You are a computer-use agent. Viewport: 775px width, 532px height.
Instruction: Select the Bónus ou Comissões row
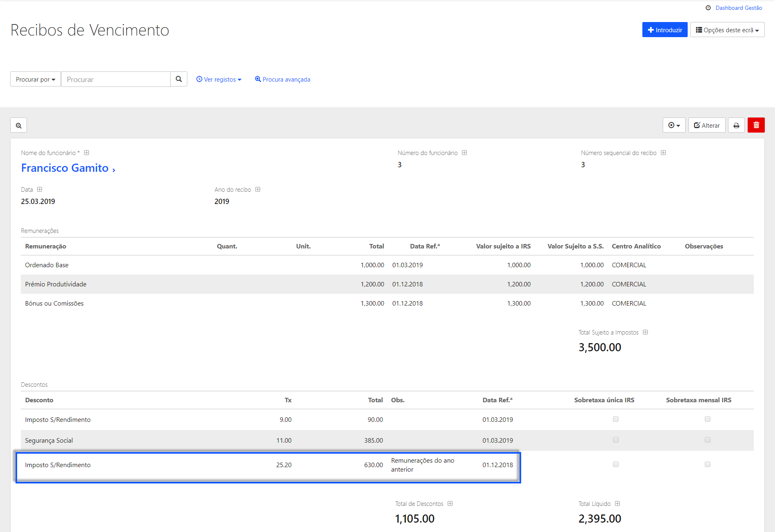click(x=387, y=303)
